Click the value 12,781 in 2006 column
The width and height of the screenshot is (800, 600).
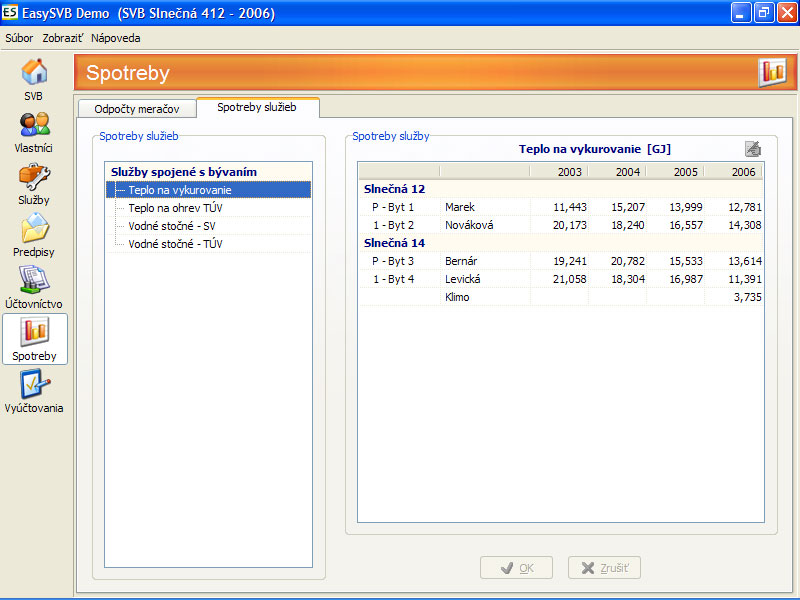click(744, 207)
